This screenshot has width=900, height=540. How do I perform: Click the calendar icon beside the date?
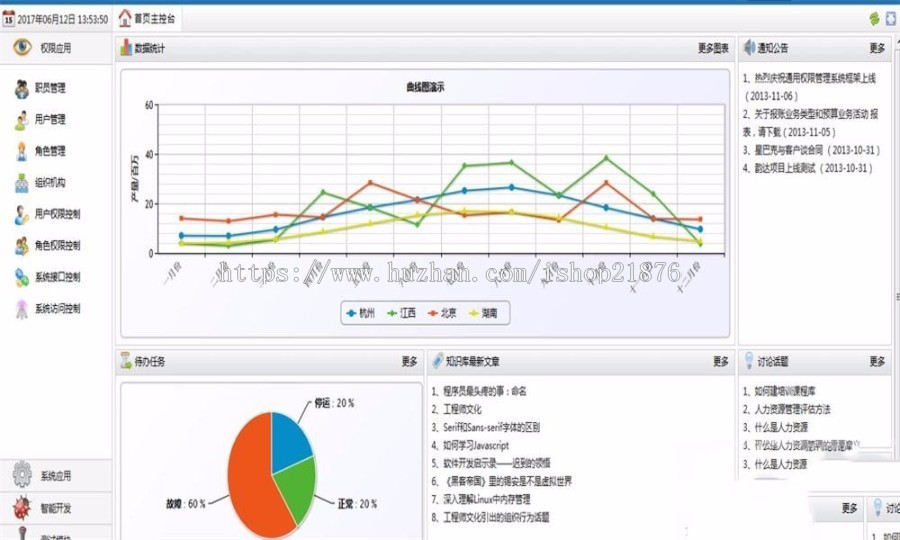coord(8,18)
